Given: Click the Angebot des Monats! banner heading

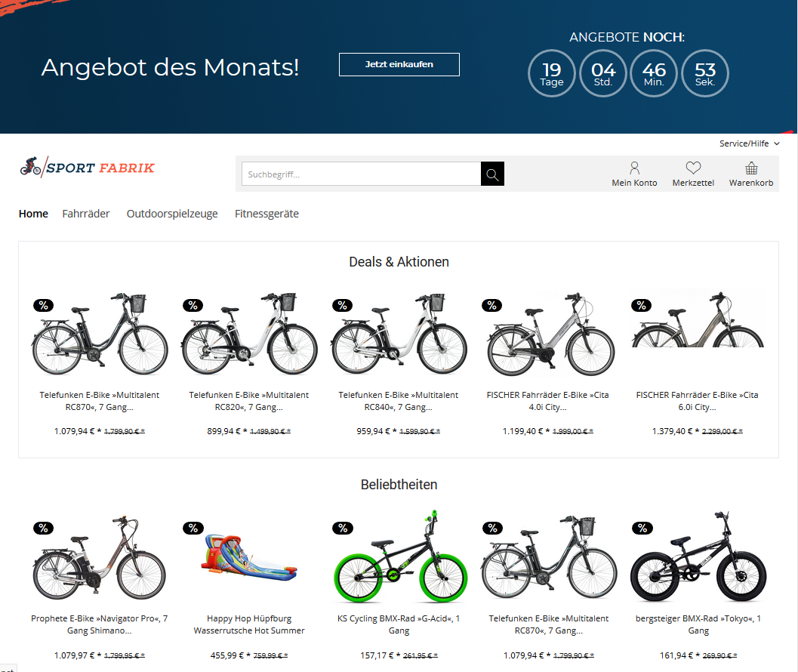Looking at the screenshot, I should coord(170,67).
